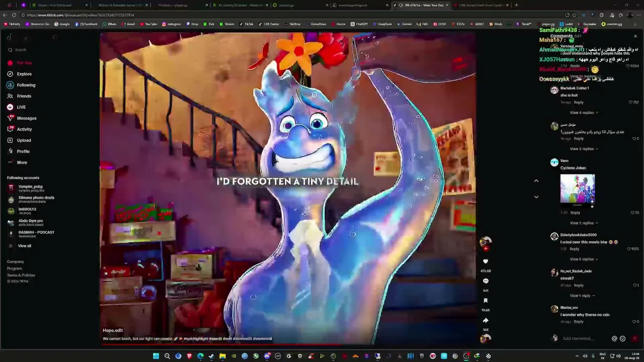Open the emoji picker in comment box
This screenshot has height=362, width=644.
pos(623,338)
